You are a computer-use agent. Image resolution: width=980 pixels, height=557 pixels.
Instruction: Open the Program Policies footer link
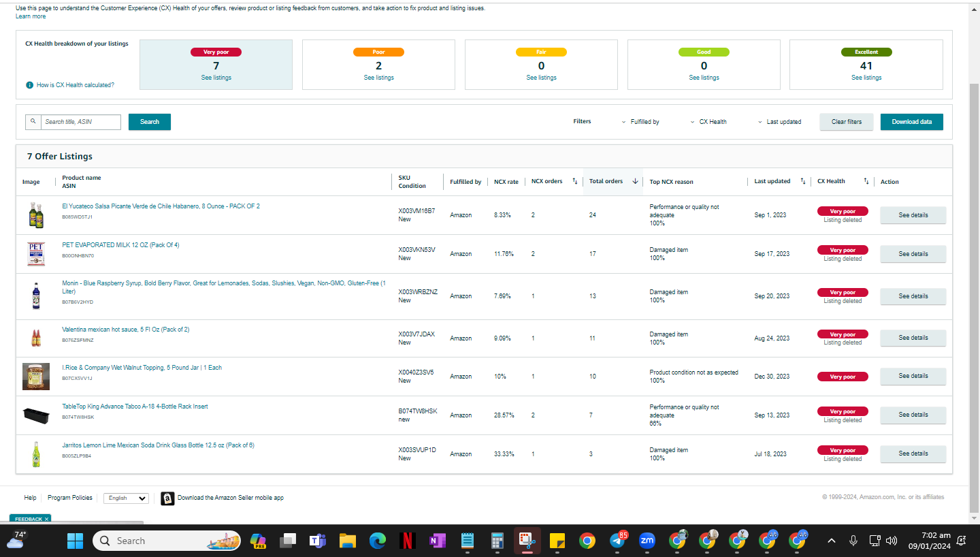coord(70,498)
